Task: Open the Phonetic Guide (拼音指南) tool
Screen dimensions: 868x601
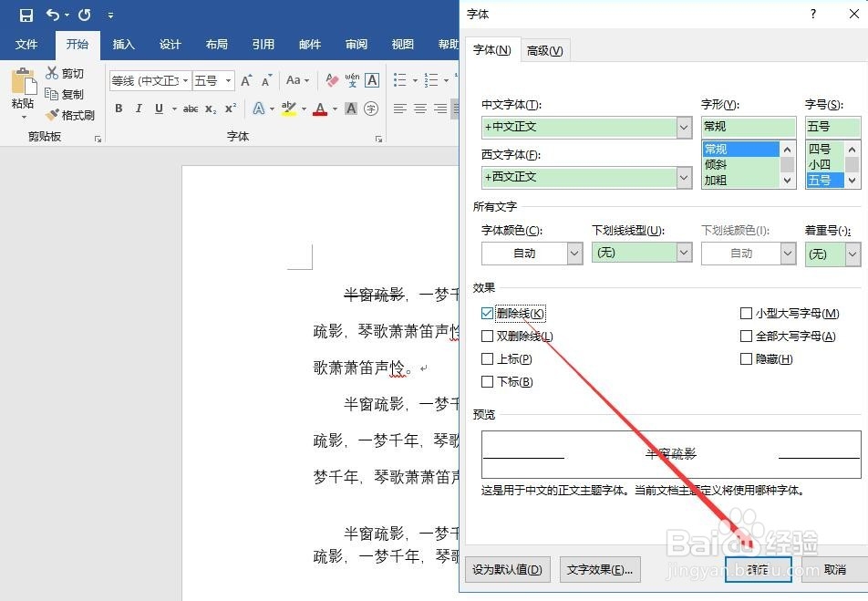Action: [x=354, y=81]
